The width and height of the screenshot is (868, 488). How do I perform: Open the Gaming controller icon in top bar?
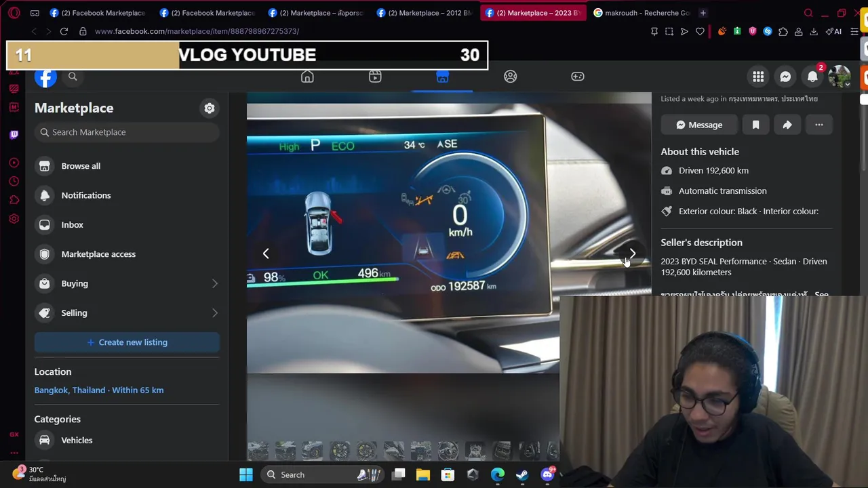click(x=578, y=77)
